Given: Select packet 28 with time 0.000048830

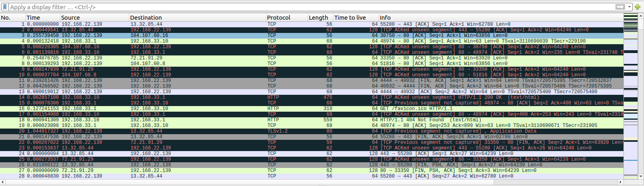Looking at the screenshot, I should 311,176.
